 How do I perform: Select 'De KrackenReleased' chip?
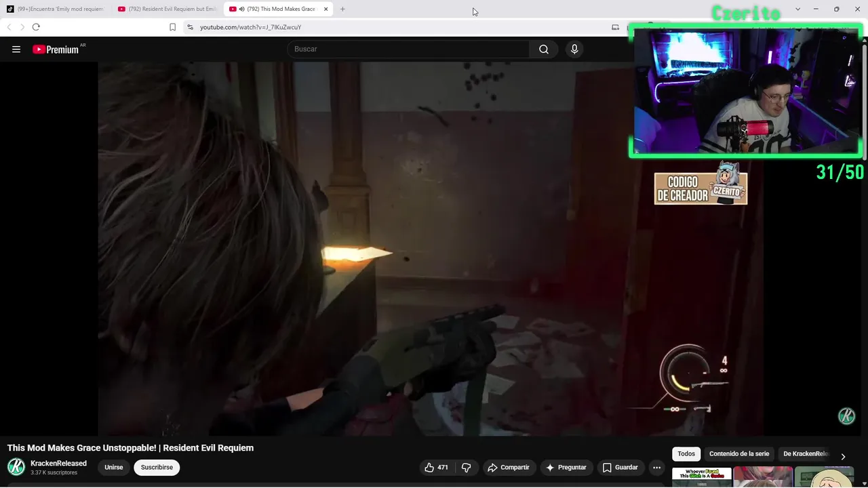tap(806, 454)
